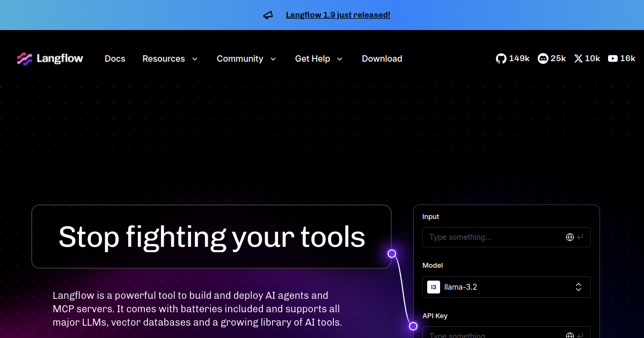Expand the Community chevron arrow
This screenshot has height=338, width=644.
pos(273,59)
